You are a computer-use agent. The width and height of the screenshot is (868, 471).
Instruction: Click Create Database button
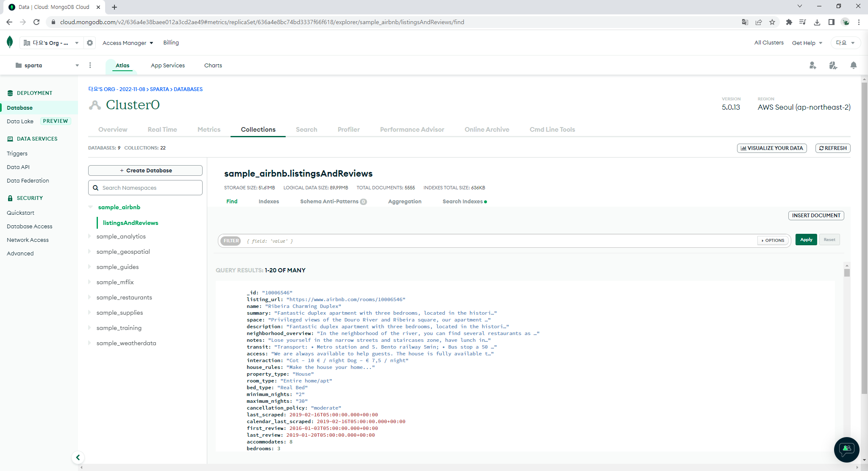click(x=145, y=170)
